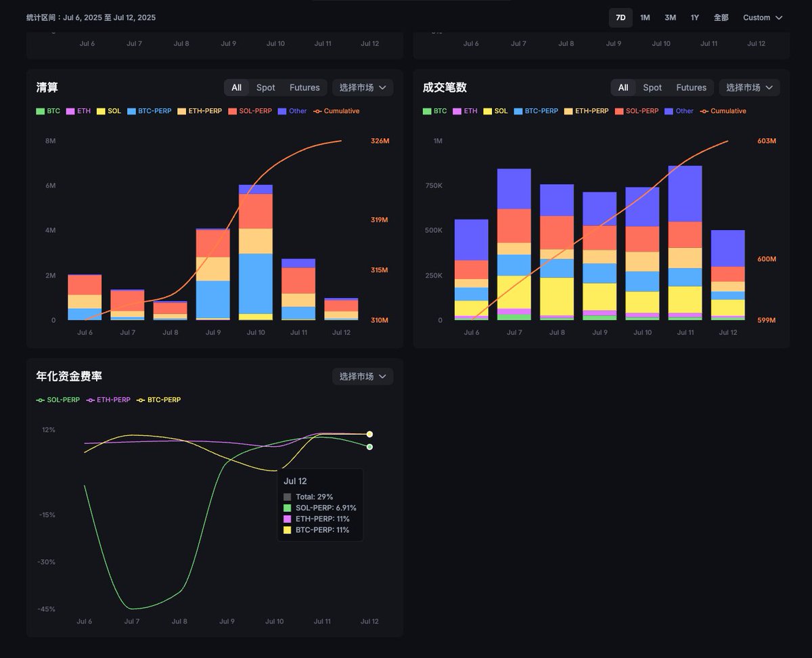Click the Jul 11 liquidation bar
The width and height of the screenshot is (812, 658).
pyautogui.click(x=298, y=289)
